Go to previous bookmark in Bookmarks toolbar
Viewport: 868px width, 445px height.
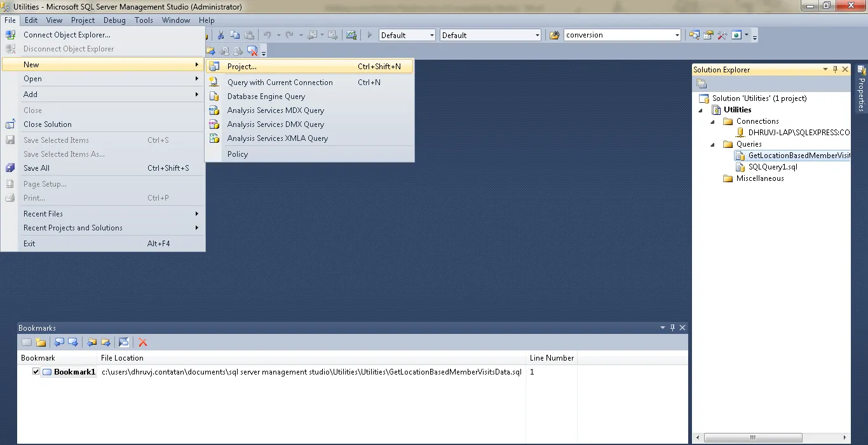(59, 342)
